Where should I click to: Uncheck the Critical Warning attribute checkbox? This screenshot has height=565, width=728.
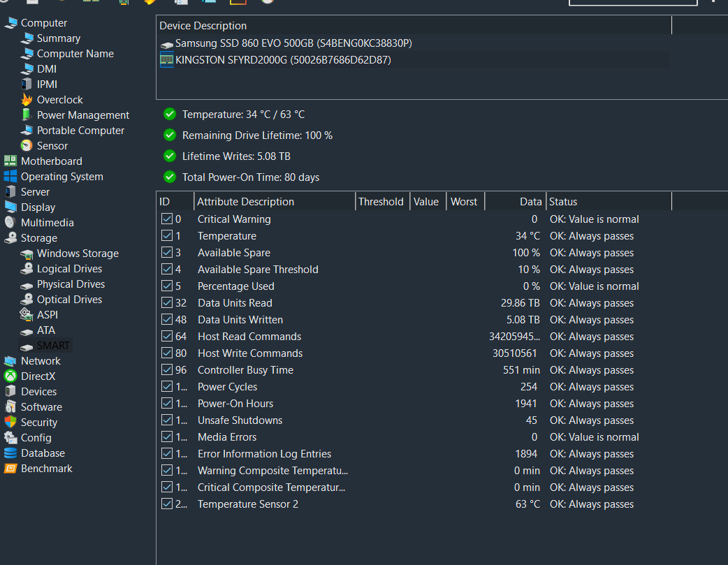click(x=167, y=219)
